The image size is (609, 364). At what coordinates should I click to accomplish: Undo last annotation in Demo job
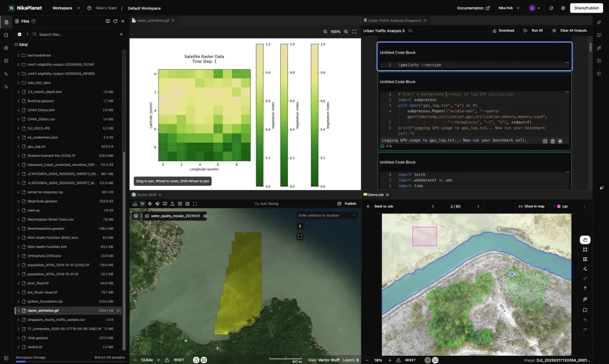[585, 320]
